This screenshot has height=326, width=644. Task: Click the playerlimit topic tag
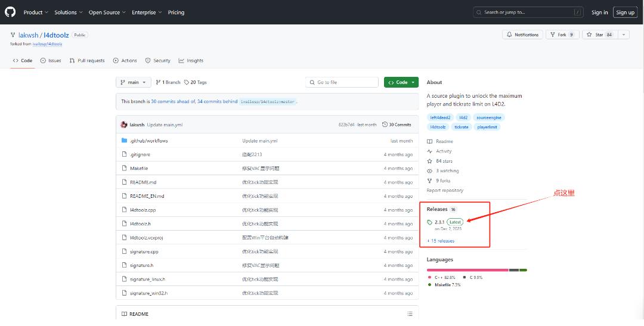tap(487, 127)
